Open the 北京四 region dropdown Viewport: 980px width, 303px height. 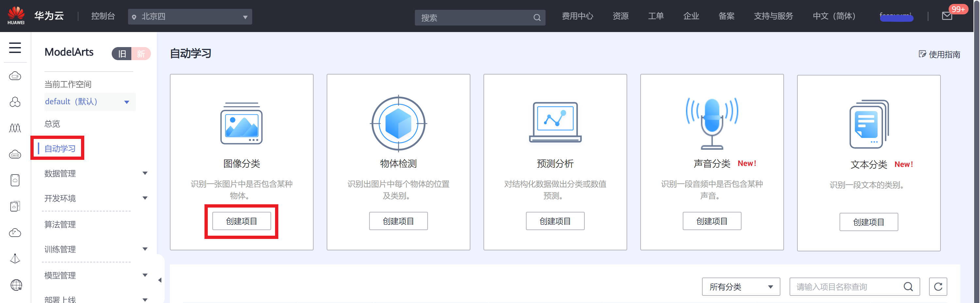tap(190, 17)
